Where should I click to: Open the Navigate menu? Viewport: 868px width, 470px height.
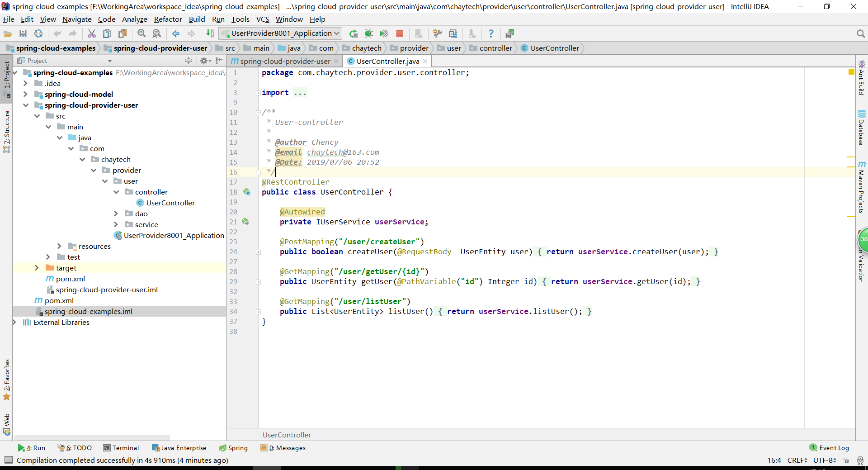click(x=77, y=19)
